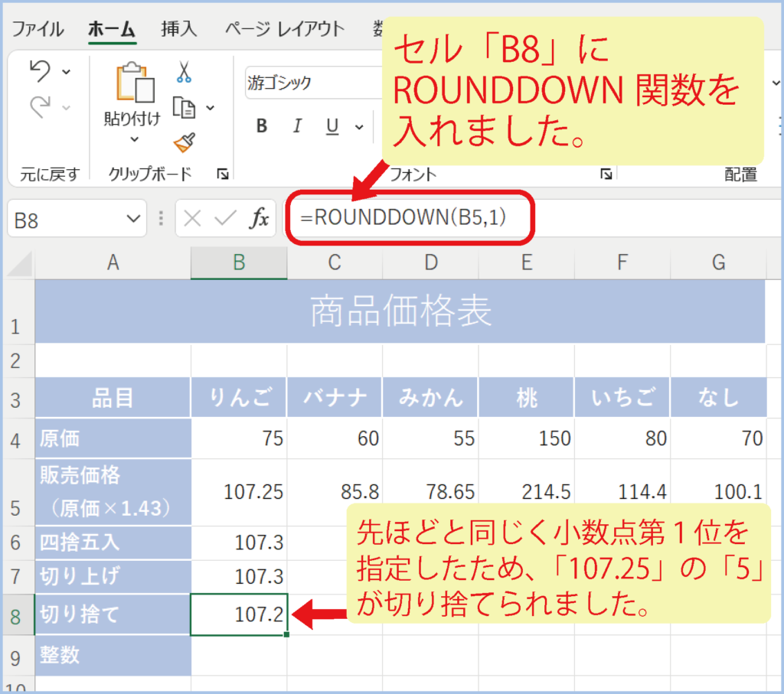
Task: Select the Format Painter brush icon
Action: coord(185,142)
